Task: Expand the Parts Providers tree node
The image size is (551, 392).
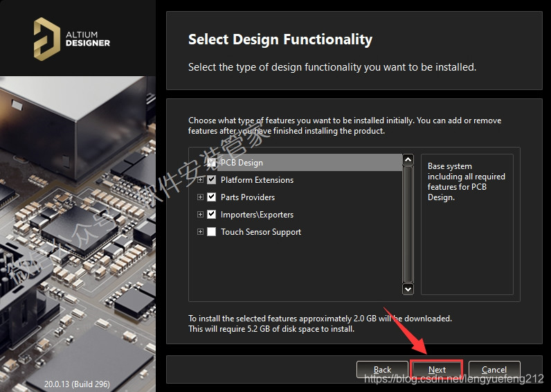Action: (x=200, y=197)
